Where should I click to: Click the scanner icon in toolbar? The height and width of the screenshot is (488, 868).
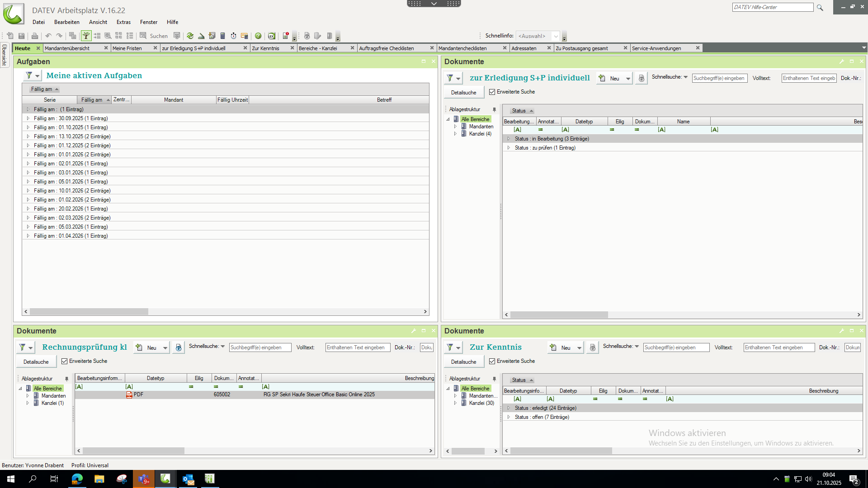point(201,36)
